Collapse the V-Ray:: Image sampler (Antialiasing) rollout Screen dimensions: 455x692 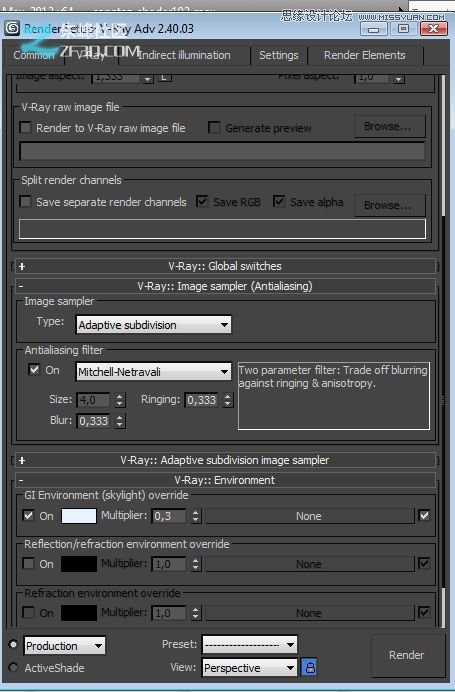point(225,286)
